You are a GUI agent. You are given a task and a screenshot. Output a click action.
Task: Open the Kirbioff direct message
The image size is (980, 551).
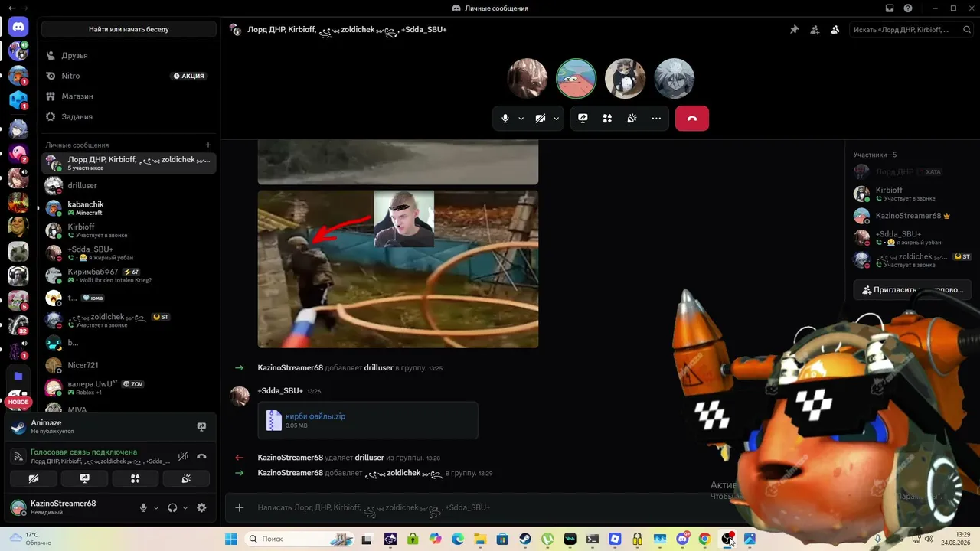(x=129, y=230)
